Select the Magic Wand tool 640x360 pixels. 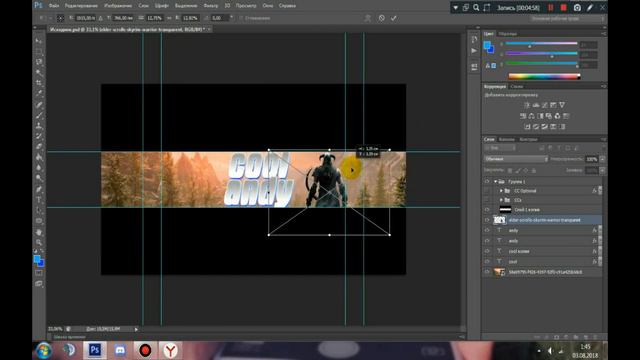tap(39, 73)
